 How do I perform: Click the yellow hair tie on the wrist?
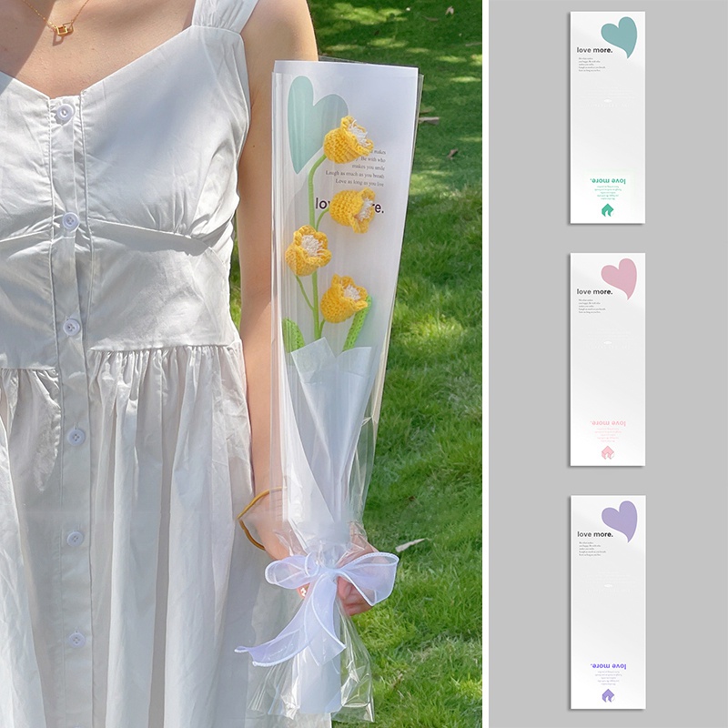point(246,521)
